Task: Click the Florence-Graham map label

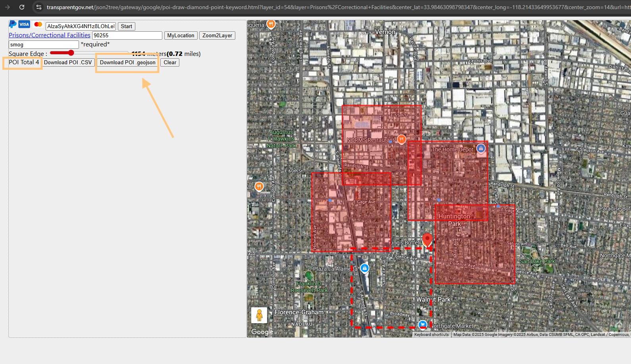Action: [x=299, y=312]
